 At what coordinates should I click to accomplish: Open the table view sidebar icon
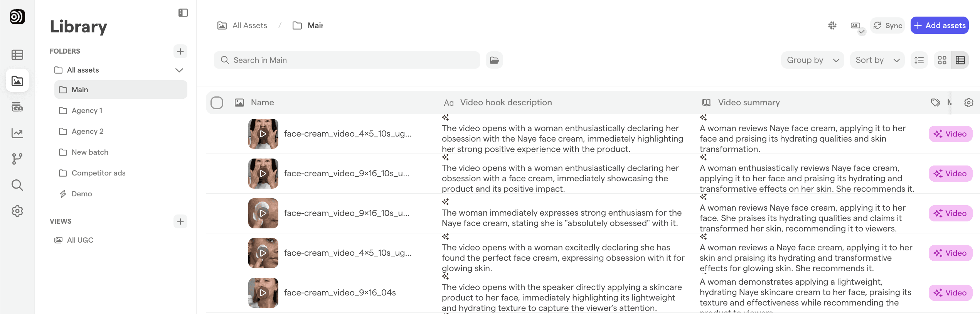17,55
